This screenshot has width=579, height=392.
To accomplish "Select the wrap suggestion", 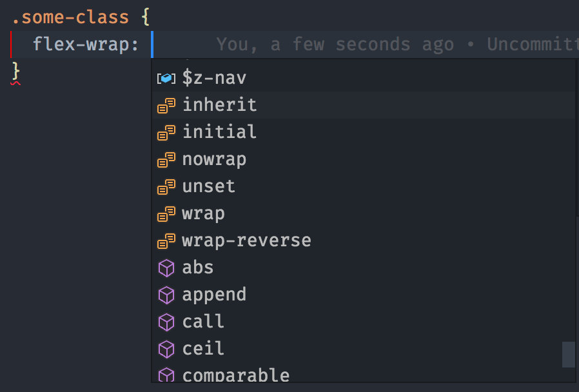I will (x=203, y=213).
